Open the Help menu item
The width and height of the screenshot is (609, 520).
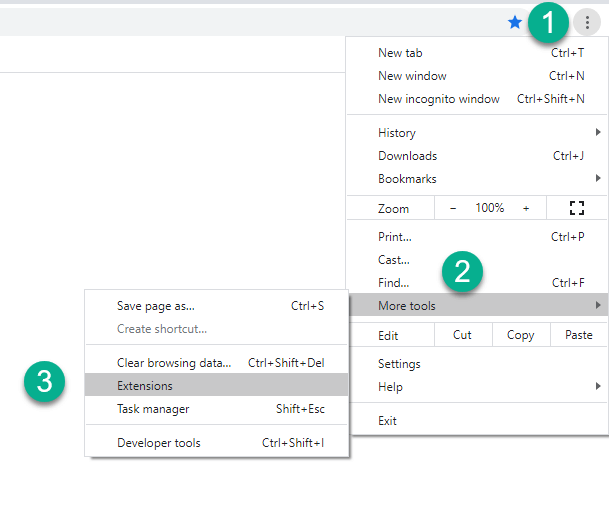pos(478,387)
